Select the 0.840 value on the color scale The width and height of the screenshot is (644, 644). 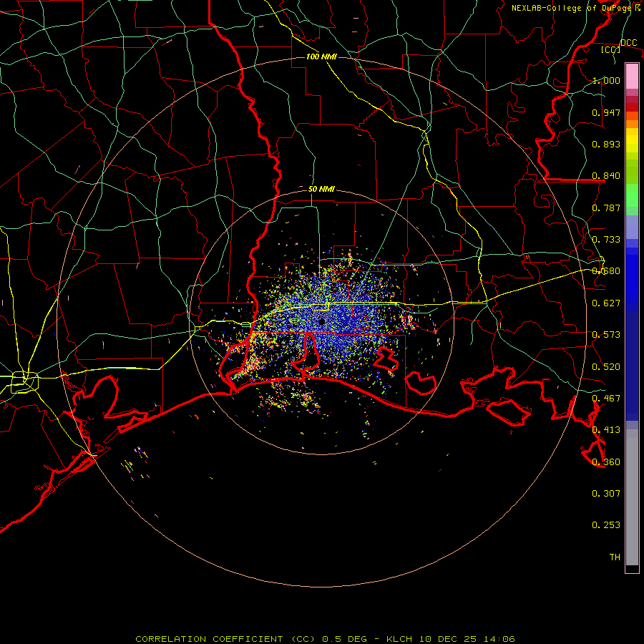[x=606, y=176]
